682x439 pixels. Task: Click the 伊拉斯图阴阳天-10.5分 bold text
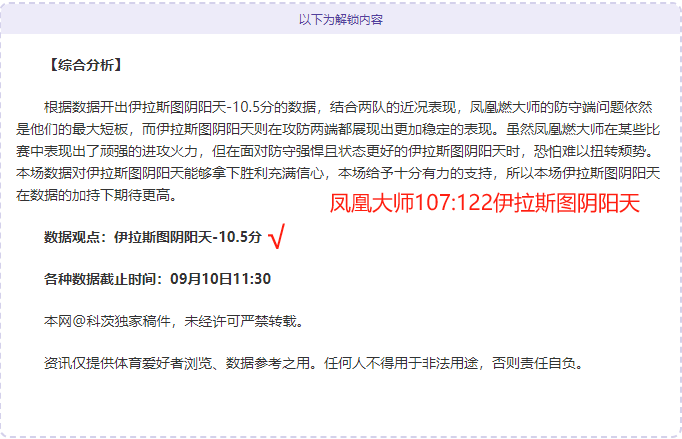pyautogui.click(x=188, y=237)
